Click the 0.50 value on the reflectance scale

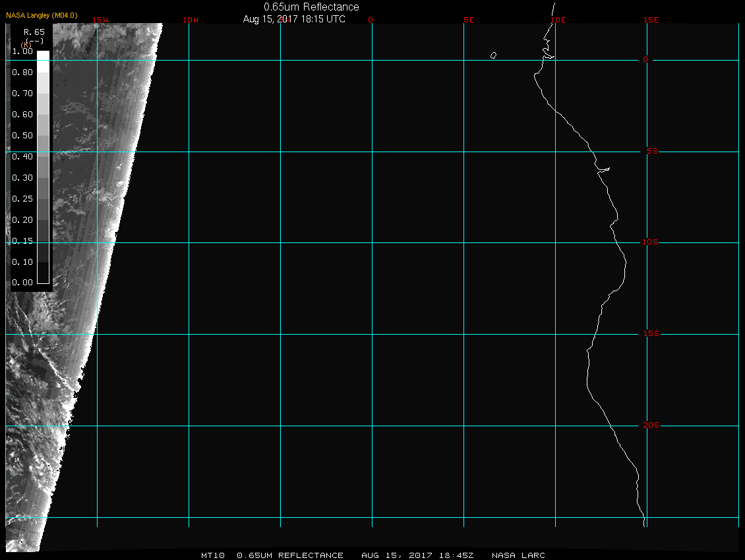pos(22,136)
